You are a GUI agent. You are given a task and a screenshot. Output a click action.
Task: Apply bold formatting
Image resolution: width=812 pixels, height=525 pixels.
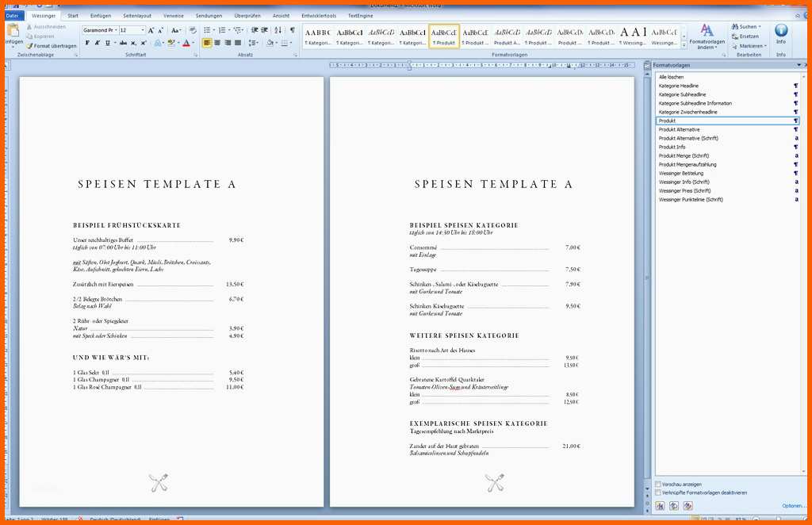point(86,43)
